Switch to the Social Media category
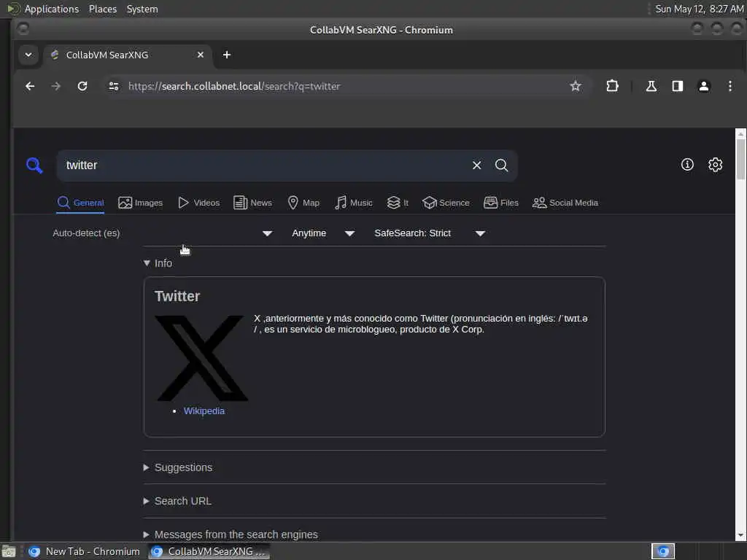The height and width of the screenshot is (560, 747). click(565, 203)
